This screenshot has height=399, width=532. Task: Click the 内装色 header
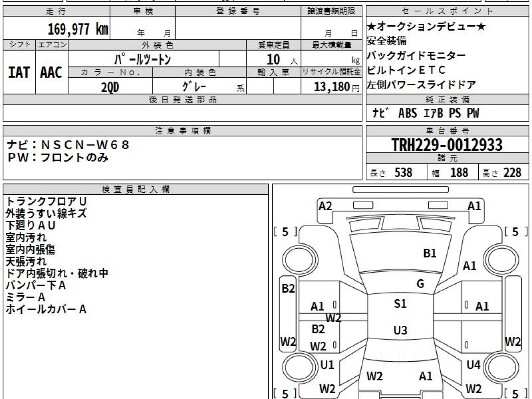point(200,72)
